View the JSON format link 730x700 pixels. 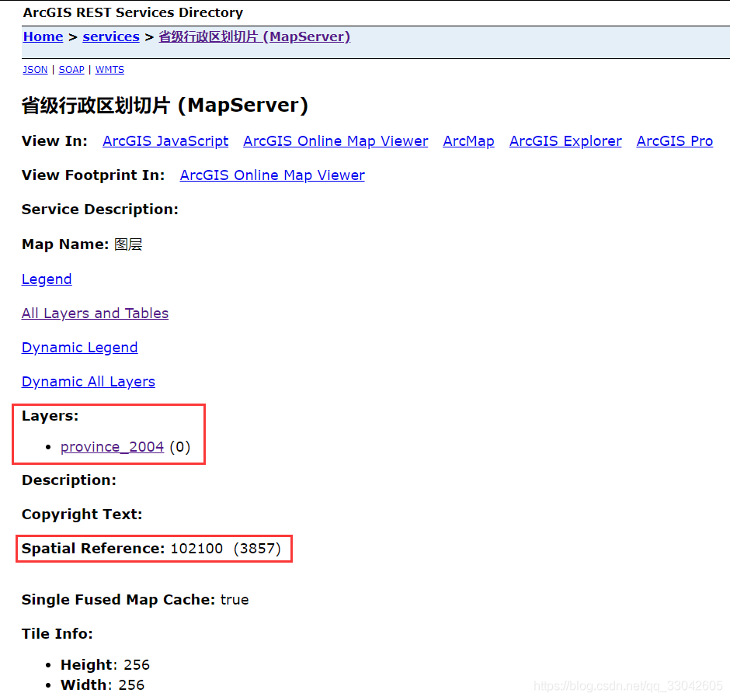(x=35, y=70)
